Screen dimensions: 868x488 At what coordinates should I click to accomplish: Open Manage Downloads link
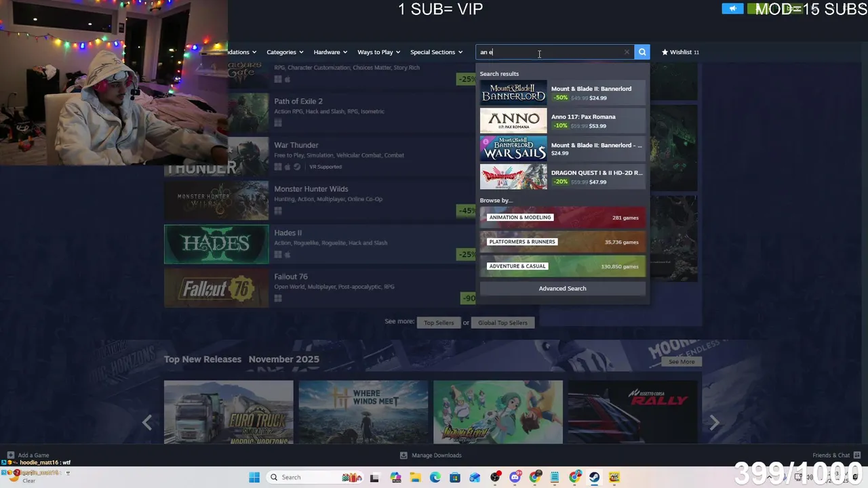(x=436, y=455)
